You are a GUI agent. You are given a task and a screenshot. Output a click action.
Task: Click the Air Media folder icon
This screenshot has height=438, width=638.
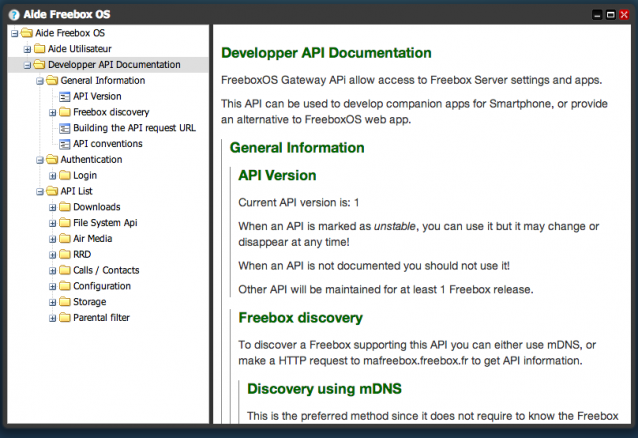tap(65, 238)
